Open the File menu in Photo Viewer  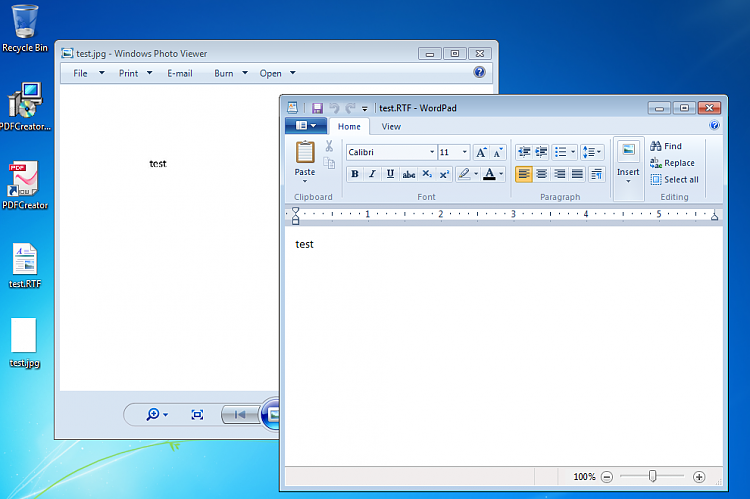88,73
